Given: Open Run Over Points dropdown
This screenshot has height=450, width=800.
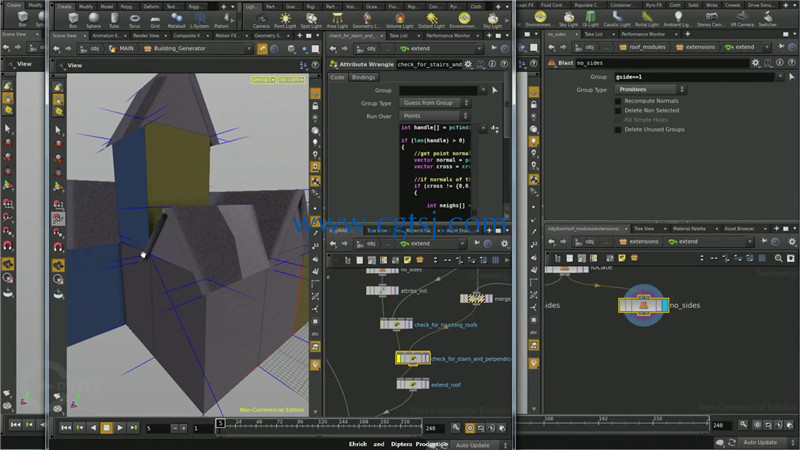Looking at the screenshot, I should pos(434,116).
